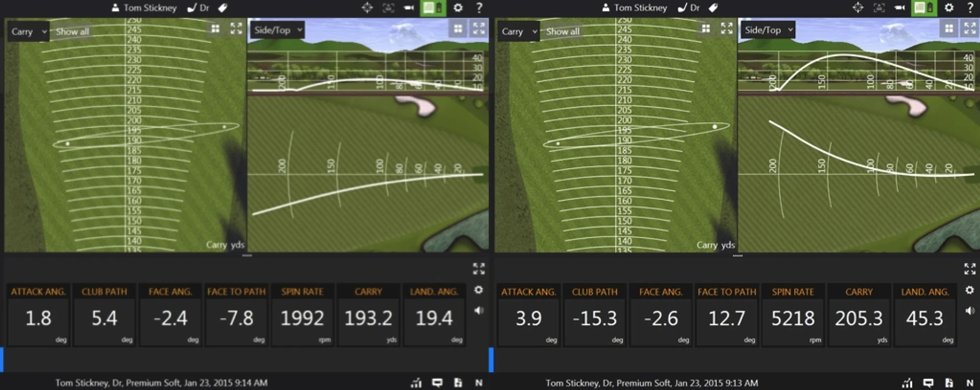Select player Tom Stickney in left window header

click(x=144, y=8)
